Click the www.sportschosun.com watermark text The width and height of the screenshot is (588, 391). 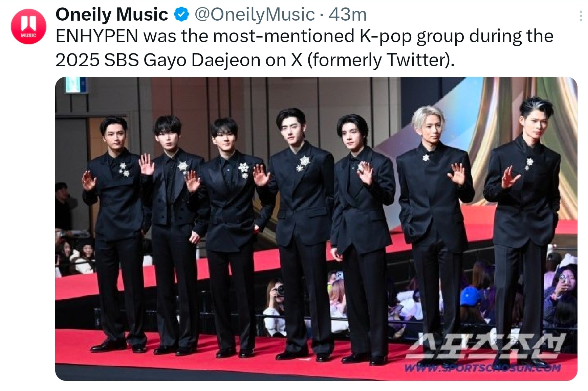point(483,368)
